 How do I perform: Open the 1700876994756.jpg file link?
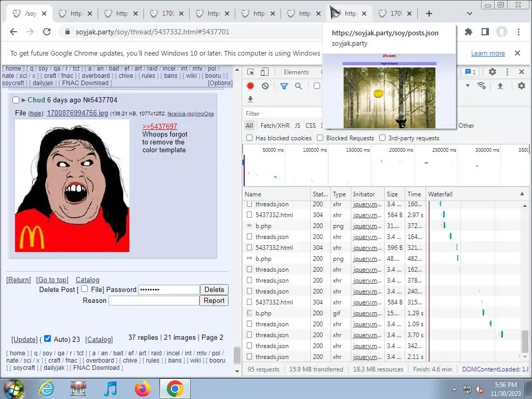tap(77, 113)
